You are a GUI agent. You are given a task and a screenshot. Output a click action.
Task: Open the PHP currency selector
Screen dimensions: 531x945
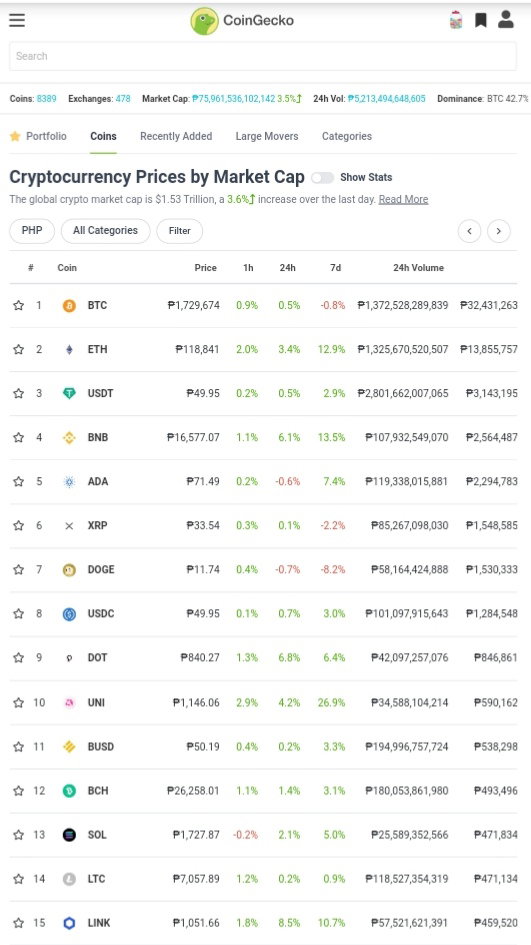tap(32, 231)
